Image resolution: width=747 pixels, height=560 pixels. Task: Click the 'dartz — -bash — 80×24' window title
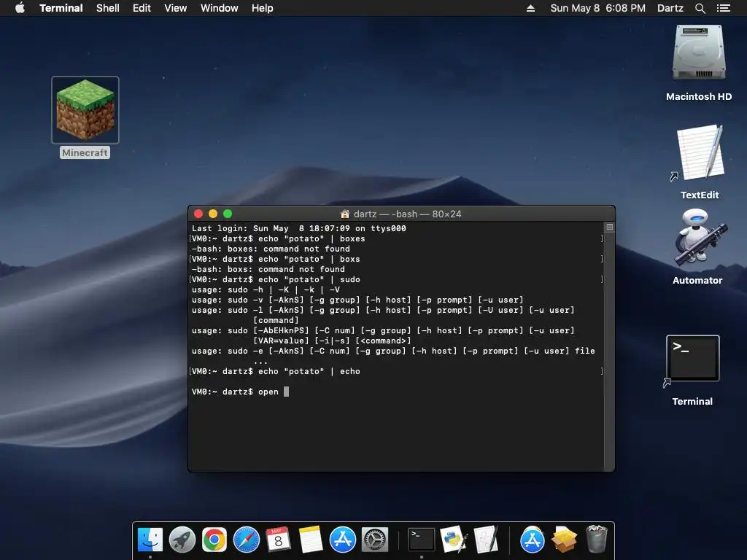click(407, 214)
